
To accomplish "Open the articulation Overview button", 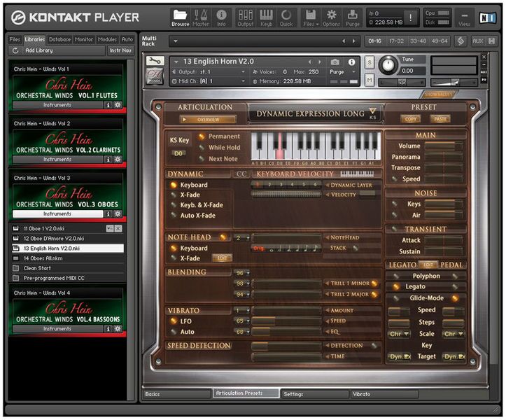I will coord(208,120).
